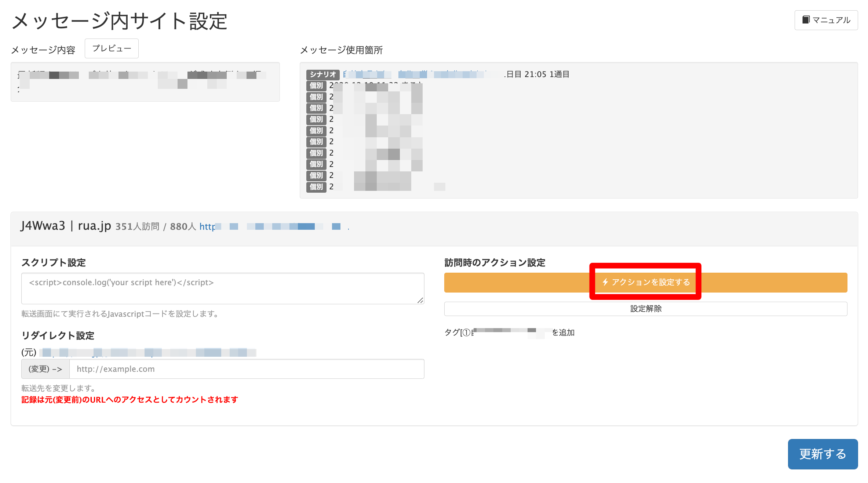The width and height of the screenshot is (868, 483).
Task: Click the シナリオ badge in message usage list
Action: (323, 75)
